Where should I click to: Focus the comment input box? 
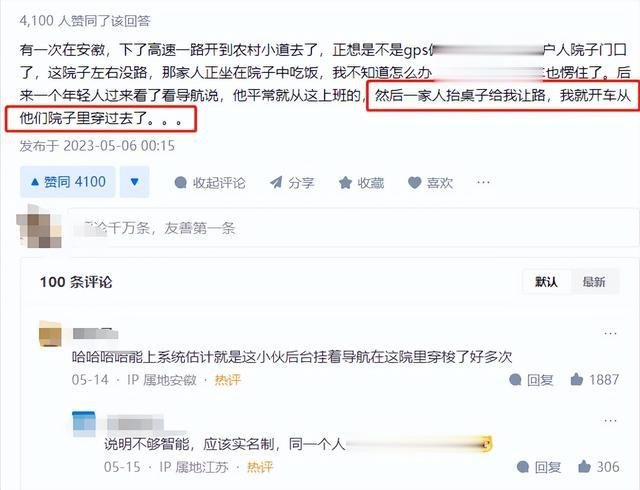coord(353,228)
